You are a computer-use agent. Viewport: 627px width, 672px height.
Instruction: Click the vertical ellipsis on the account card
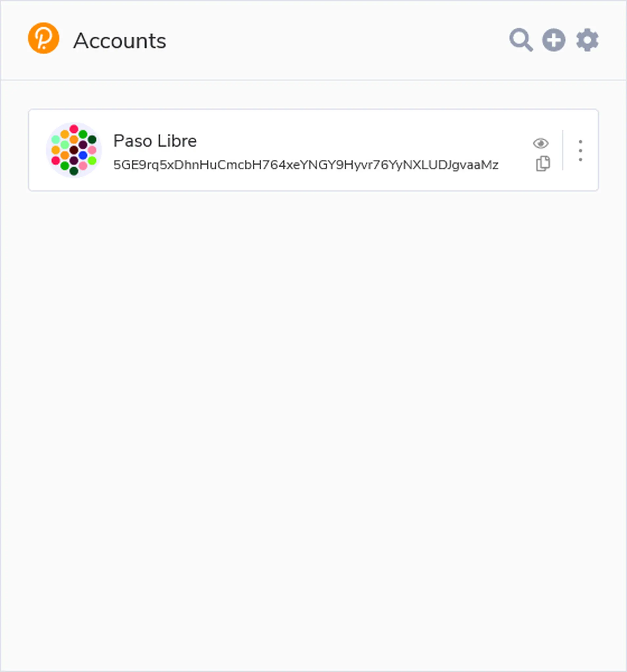click(x=580, y=150)
